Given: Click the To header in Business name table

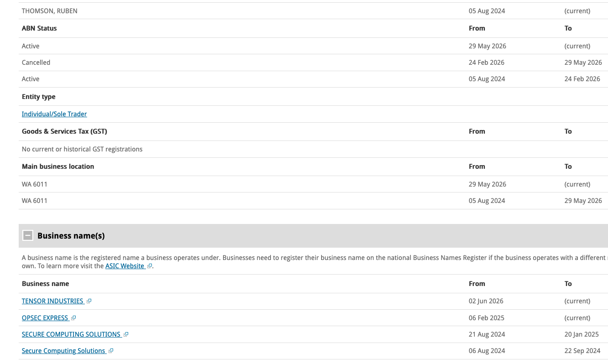Looking at the screenshot, I should (568, 284).
